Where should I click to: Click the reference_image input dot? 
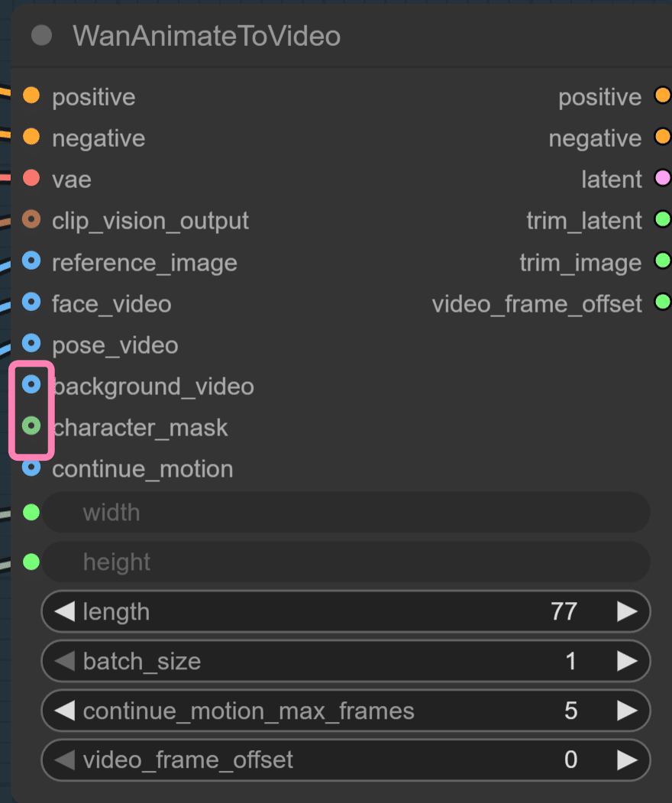coord(31,261)
